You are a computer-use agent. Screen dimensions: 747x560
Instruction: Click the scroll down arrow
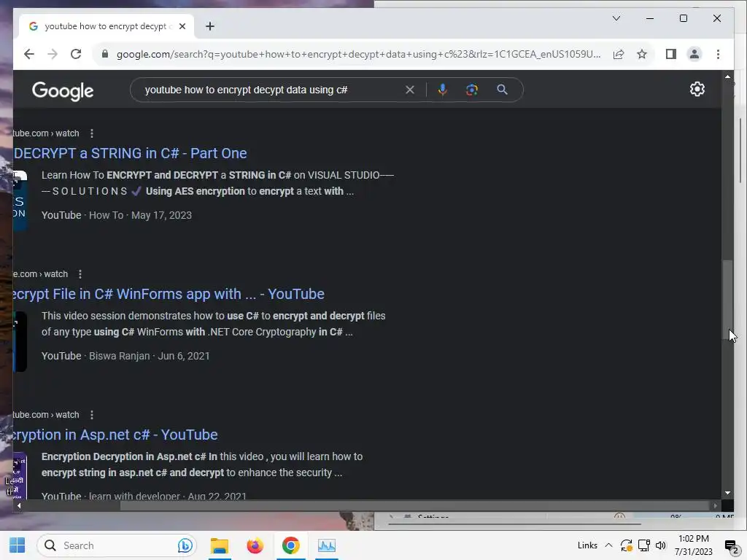tap(727, 493)
